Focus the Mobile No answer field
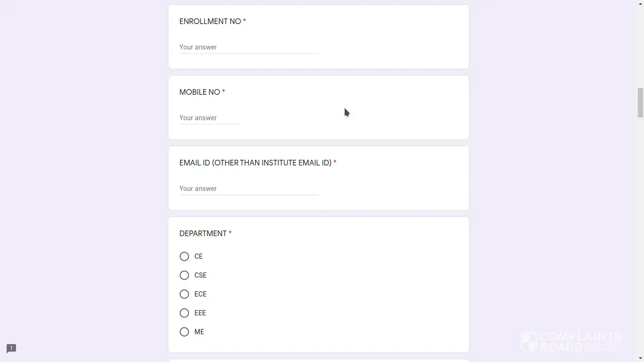This screenshot has width=644, height=362. 209,118
